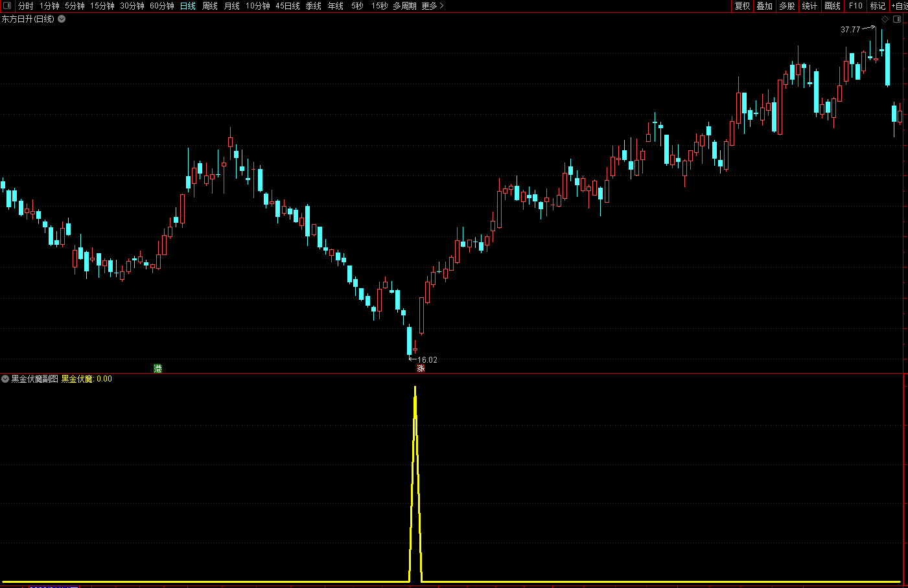Screen dimensions: 908x588
Task: Switch to the 周线 weekly period tab
Action: tap(210, 6)
